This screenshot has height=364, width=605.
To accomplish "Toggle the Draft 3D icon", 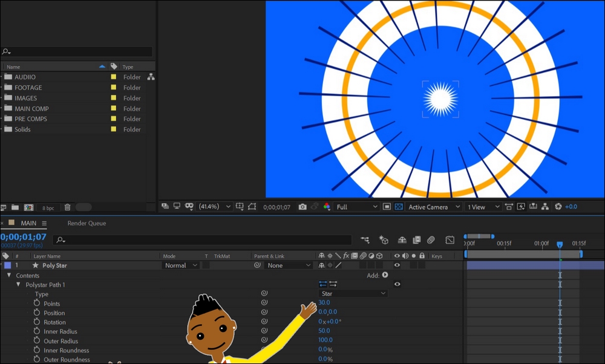I will (x=384, y=240).
